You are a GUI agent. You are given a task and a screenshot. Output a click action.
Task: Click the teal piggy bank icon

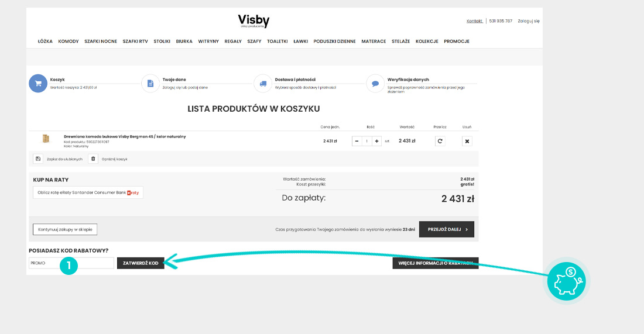point(566,281)
